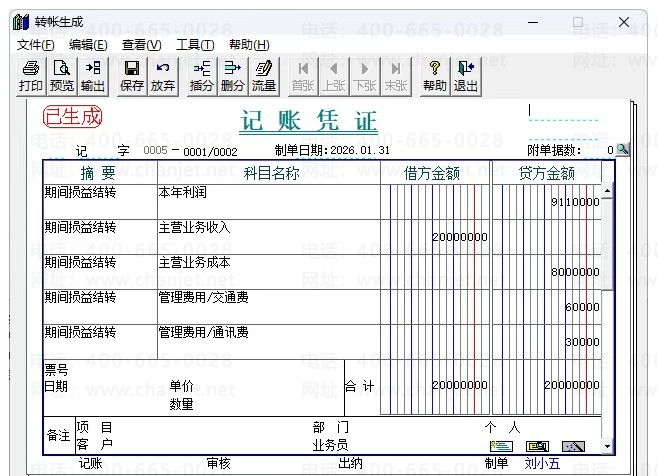Open the 编辑(E) menu
The height and width of the screenshot is (476, 658).
(88, 44)
